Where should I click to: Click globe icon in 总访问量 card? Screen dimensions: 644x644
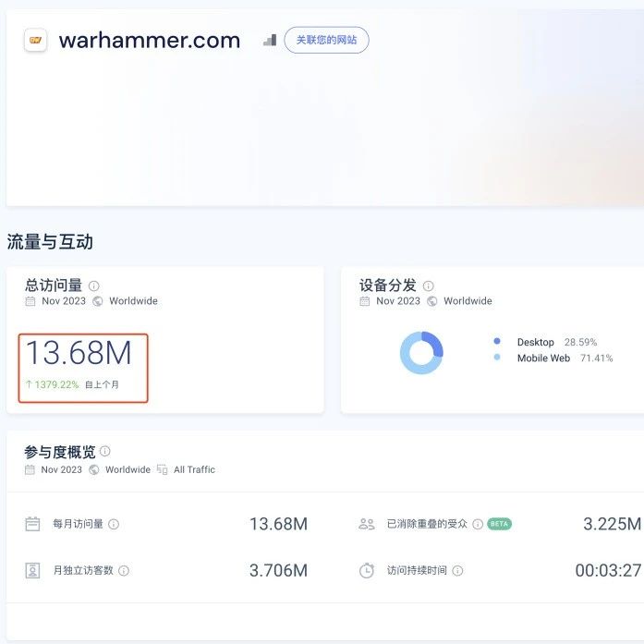(x=98, y=301)
